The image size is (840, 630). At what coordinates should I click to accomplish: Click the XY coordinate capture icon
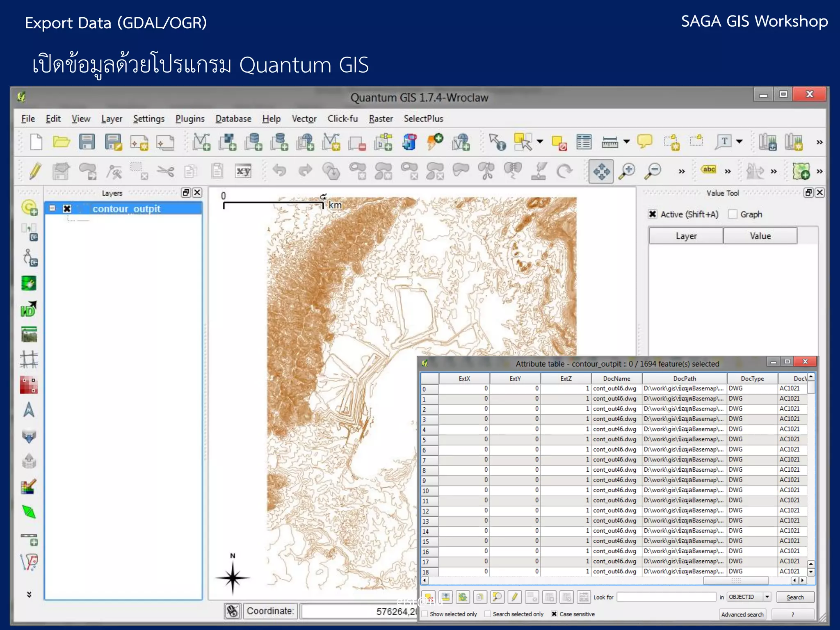(243, 171)
